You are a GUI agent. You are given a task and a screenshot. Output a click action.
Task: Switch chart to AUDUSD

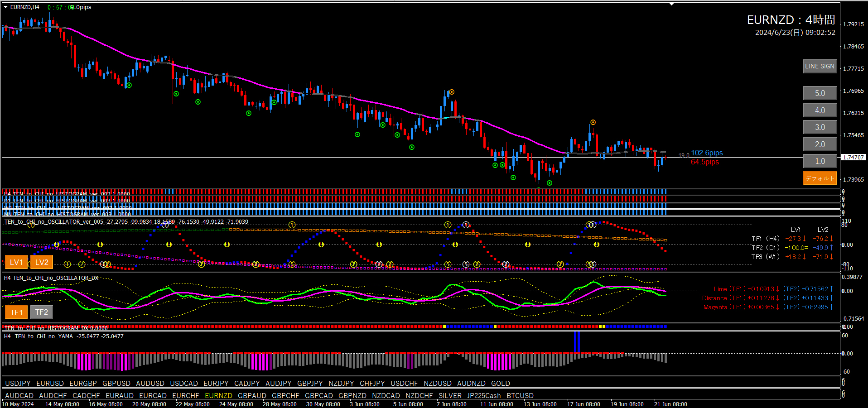point(150,384)
